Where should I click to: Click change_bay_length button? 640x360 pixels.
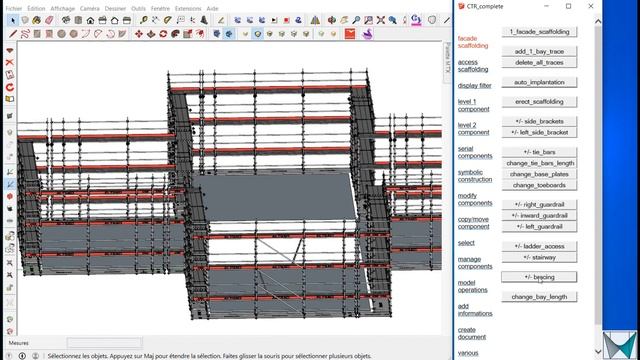point(539,297)
